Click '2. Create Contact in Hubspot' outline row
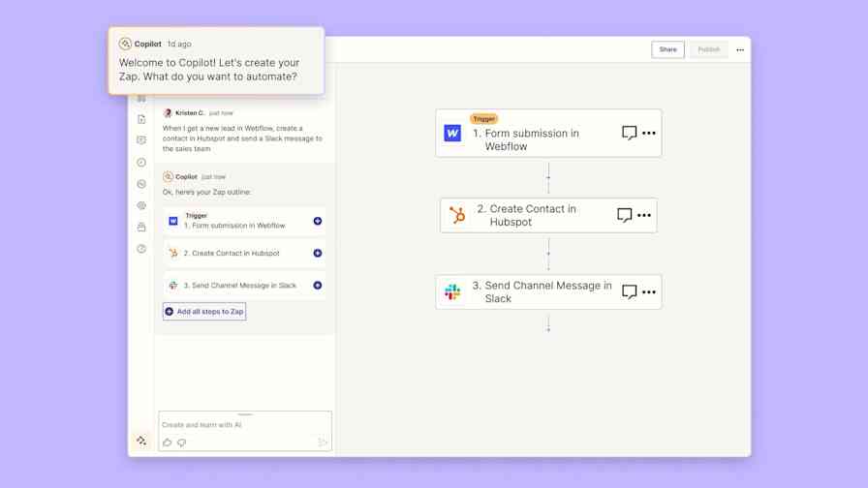Viewport: 868px width, 488px height. tap(244, 253)
